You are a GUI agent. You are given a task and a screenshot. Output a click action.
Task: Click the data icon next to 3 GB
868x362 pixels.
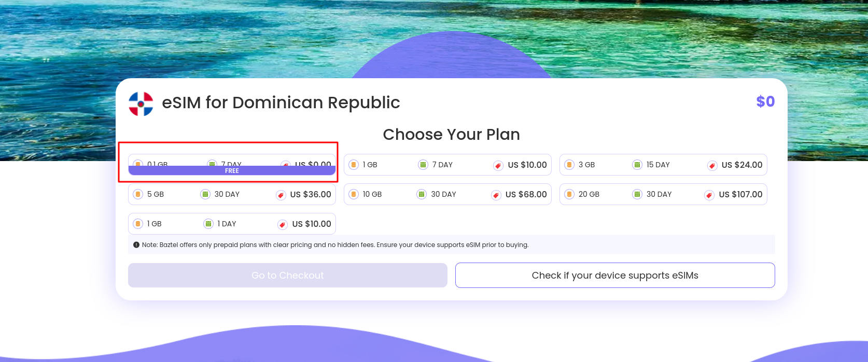pyautogui.click(x=569, y=165)
